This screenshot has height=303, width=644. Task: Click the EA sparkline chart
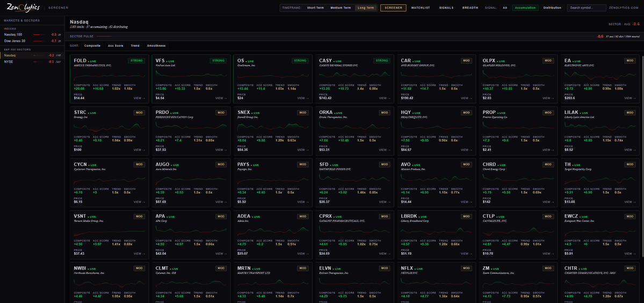[600, 76]
